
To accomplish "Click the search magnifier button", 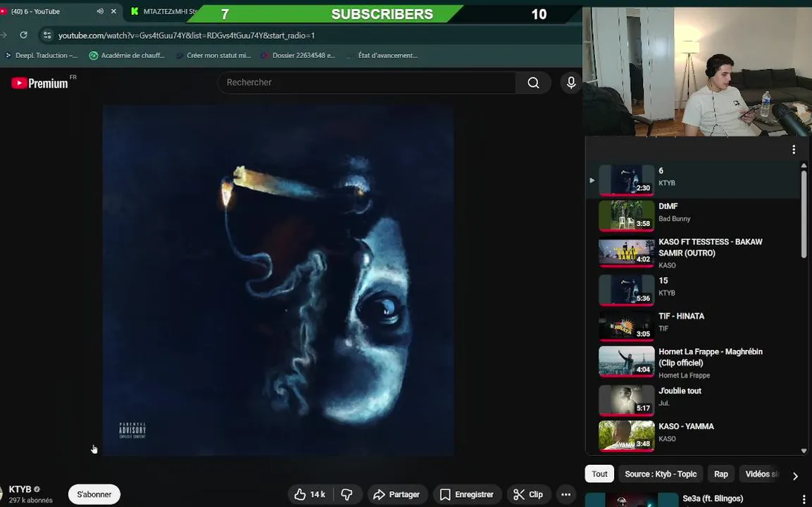I will [533, 82].
